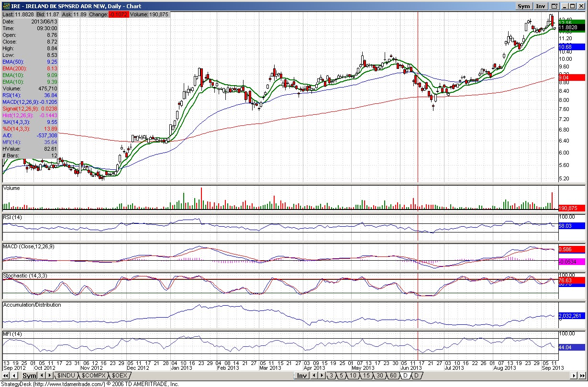Select the D tab adjacent to 60 tab

coord(405,376)
